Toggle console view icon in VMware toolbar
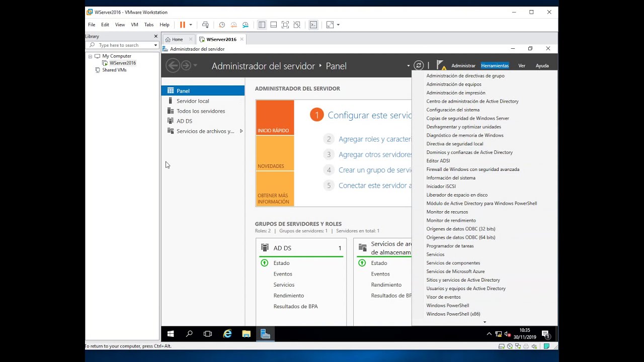Screen dimensions: 644x362 pos(313,25)
